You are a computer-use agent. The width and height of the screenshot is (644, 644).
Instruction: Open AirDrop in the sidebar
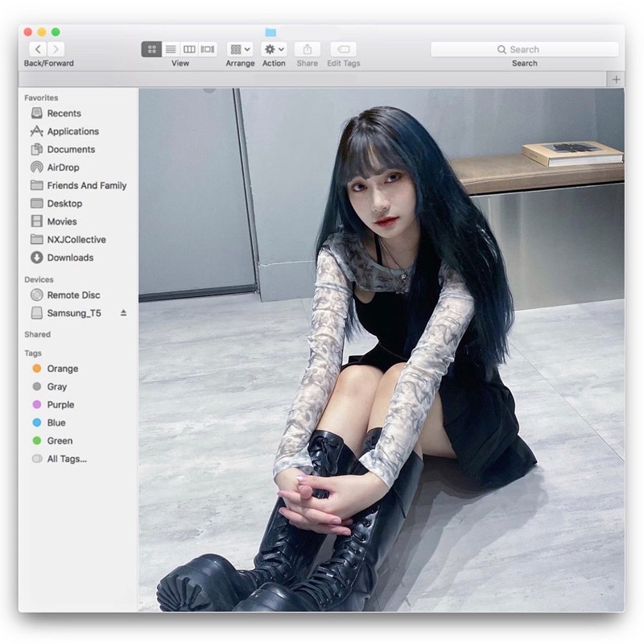pyautogui.click(x=63, y=167)
